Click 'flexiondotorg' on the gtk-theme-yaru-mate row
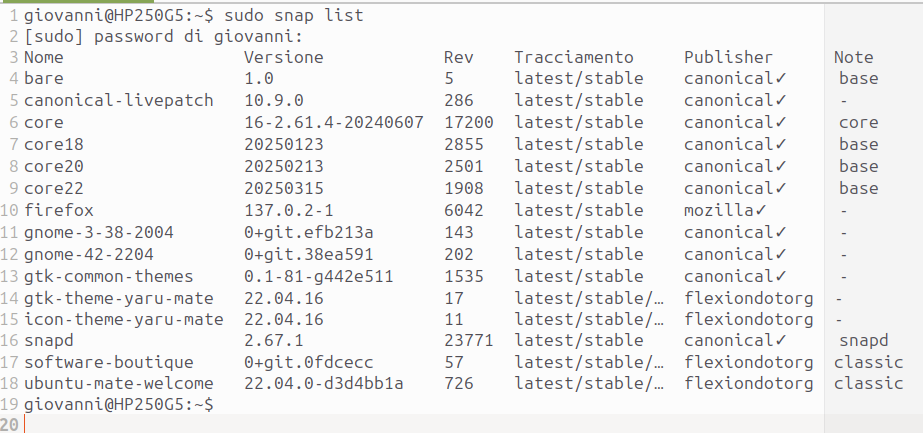The height and width of the screenshot is (433, 923). (x=748, y=298)
